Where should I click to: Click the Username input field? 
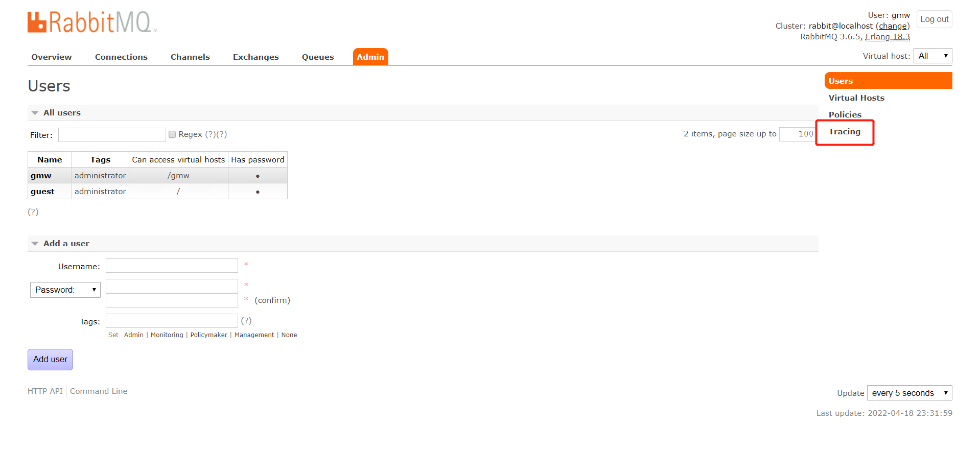point(172,266)
